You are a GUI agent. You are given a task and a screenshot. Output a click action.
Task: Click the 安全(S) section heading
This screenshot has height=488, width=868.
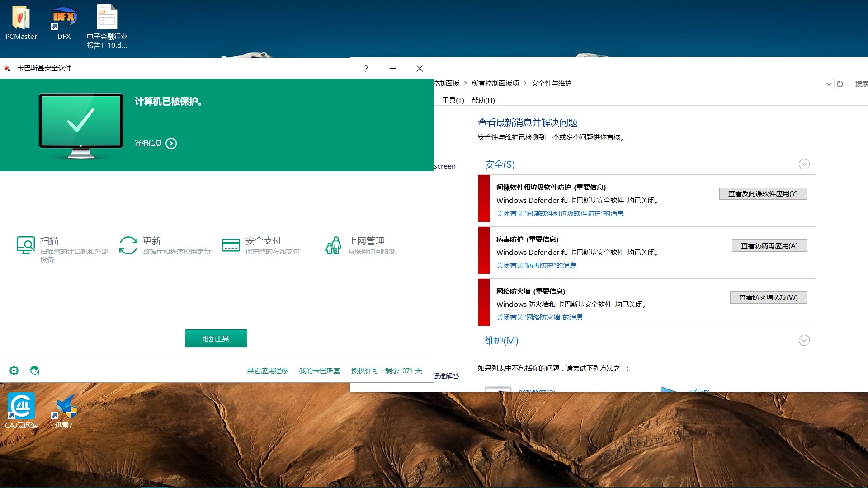click(500, 164)
